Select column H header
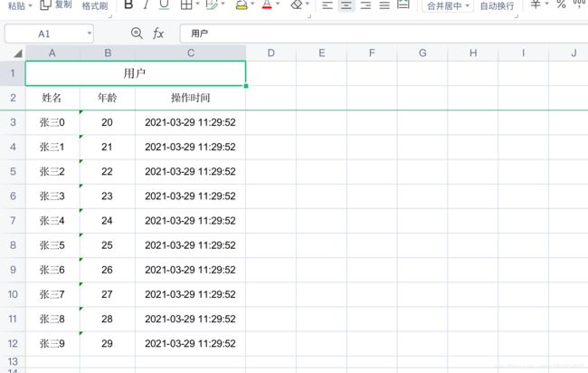 473,53
